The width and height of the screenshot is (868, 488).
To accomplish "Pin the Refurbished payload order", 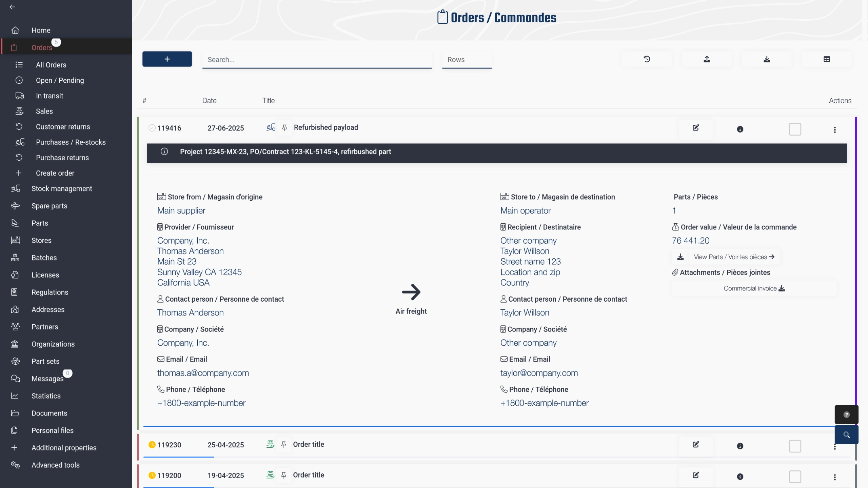I will 284,128.
